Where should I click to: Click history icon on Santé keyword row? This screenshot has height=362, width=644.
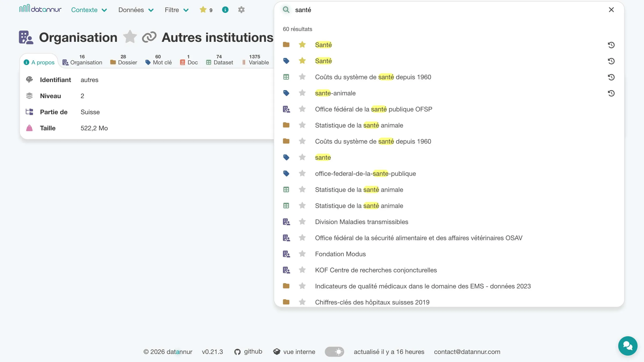click(x=611, y=61)
